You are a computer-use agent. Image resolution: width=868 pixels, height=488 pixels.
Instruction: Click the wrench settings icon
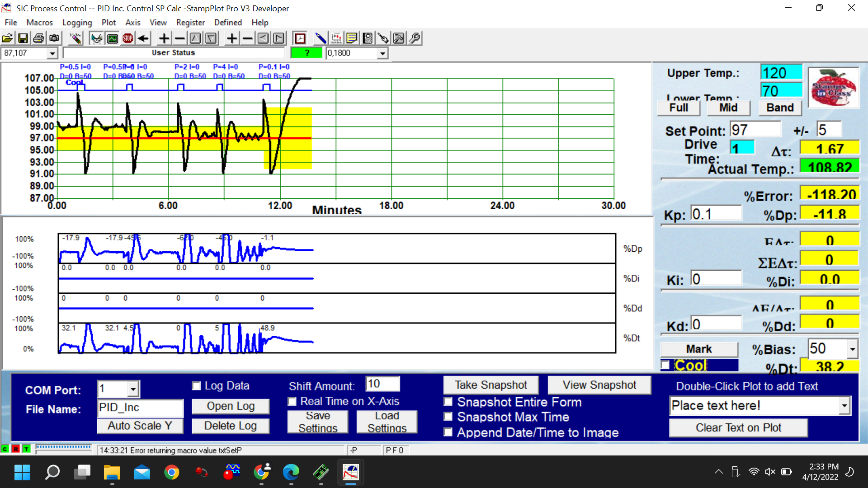pyautogui.click(x=415, y=38)
